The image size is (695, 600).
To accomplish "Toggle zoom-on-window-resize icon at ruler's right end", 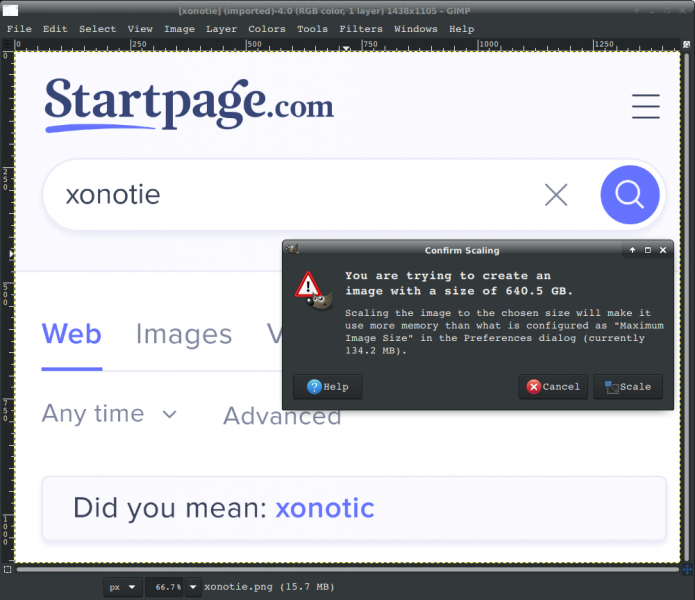I will coord(687,44).
